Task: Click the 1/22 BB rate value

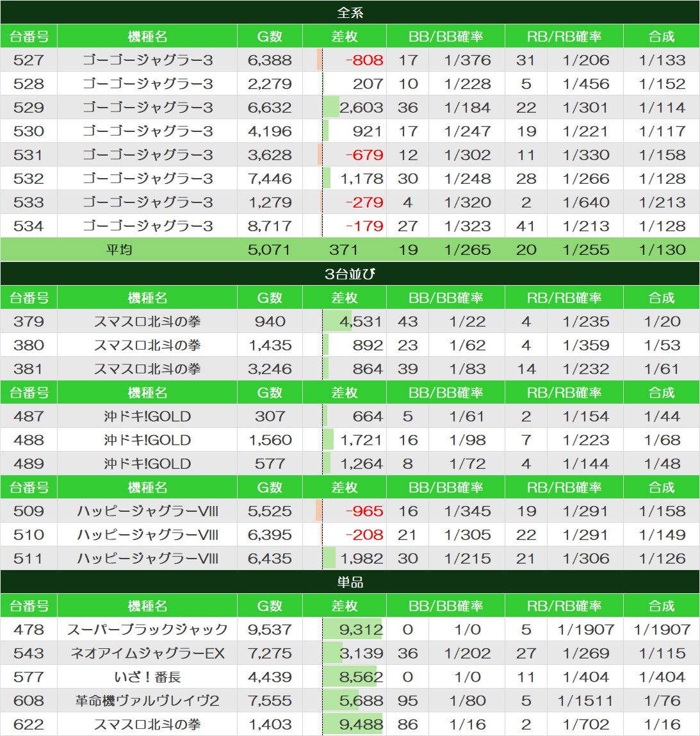Action: point(468,322)
